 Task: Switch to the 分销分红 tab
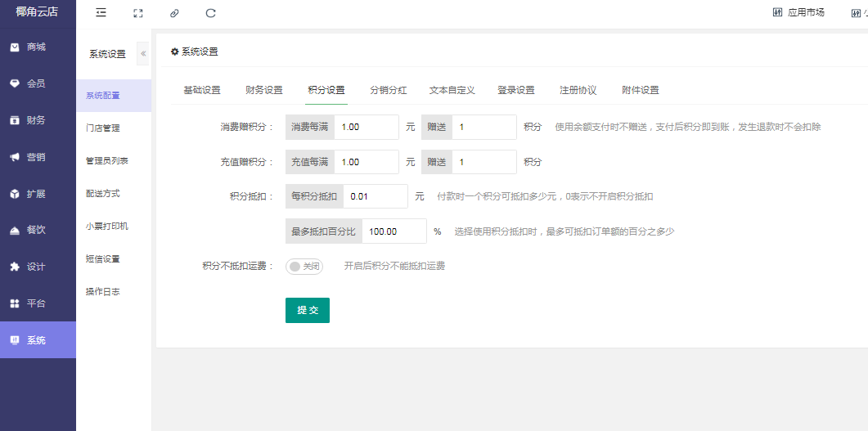pyautogui.click(x=388, y=90)
